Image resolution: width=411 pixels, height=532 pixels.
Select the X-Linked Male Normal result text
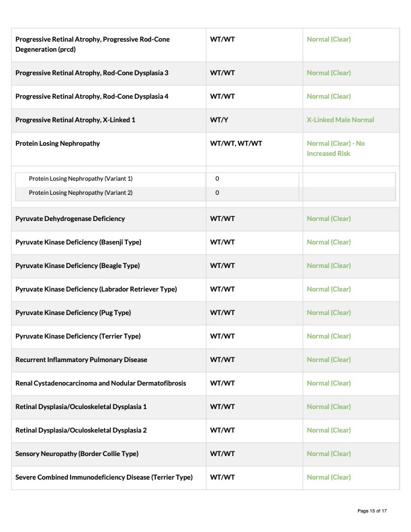pyautogui.click(x=340, y=120)
